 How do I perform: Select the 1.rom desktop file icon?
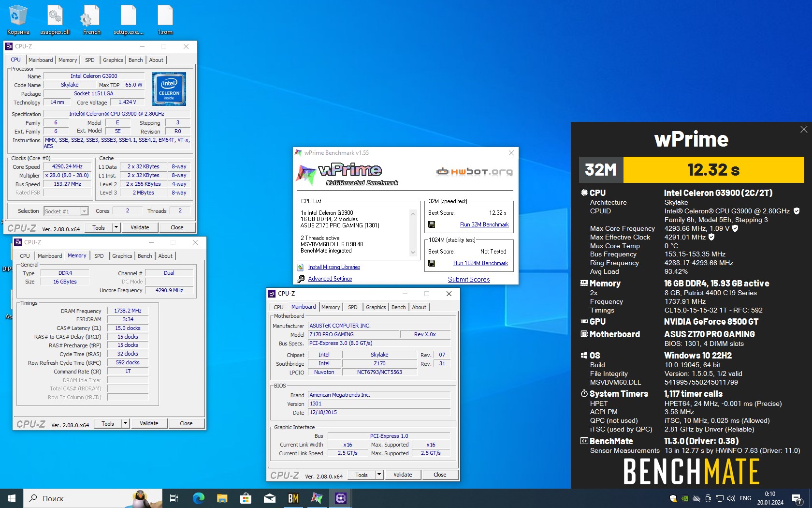point(165,20)
